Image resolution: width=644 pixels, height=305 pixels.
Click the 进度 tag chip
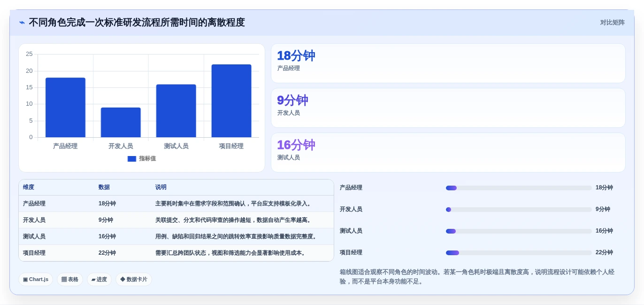[x=99, y=279]
